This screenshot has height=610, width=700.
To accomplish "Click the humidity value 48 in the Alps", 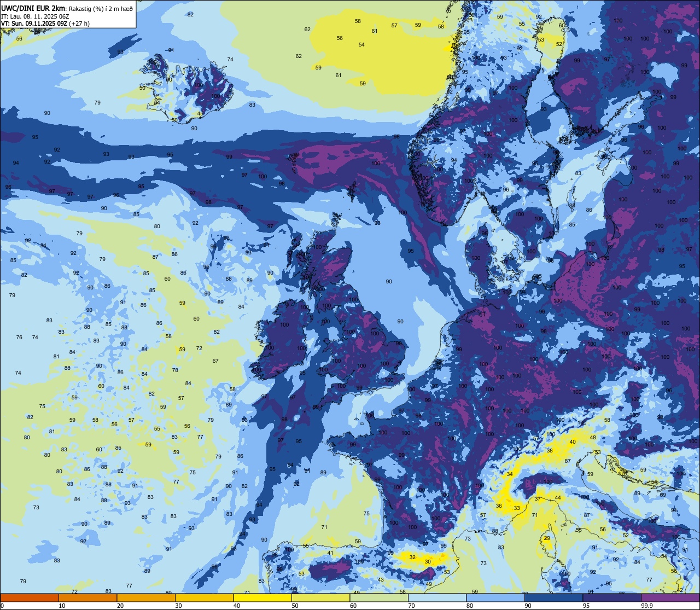I will point(593,438).
